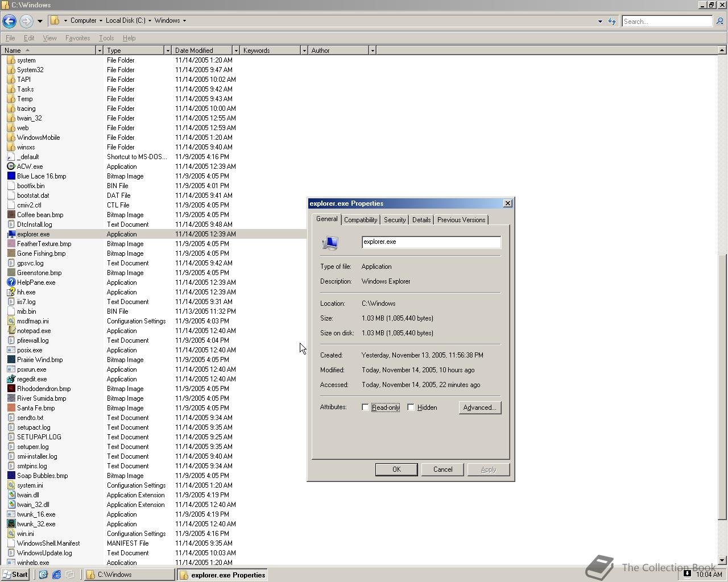Click the _default shortcut icon
Image resolution: width=728 pixels, height=582 pixels.
pyautogui.click(x=11, y=157)
